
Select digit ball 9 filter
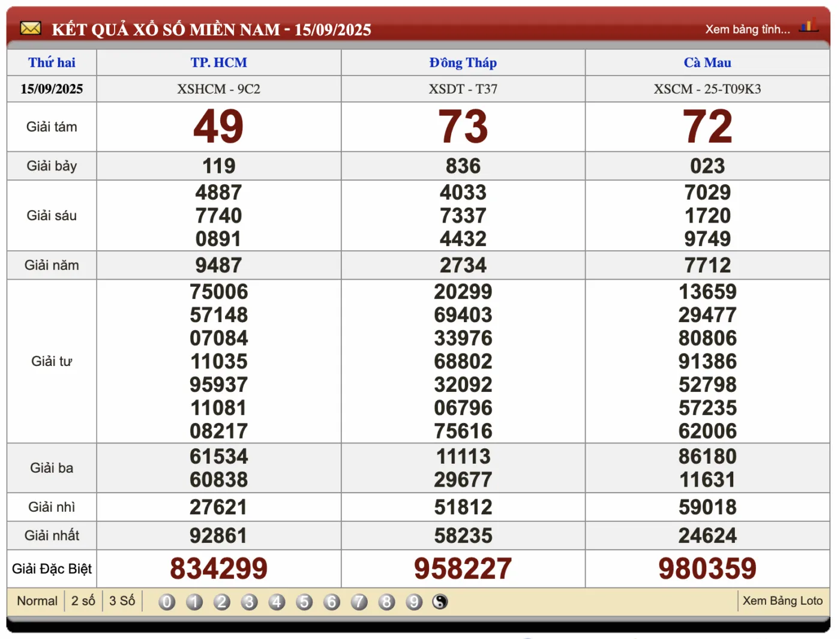click(x=414, y=602)
